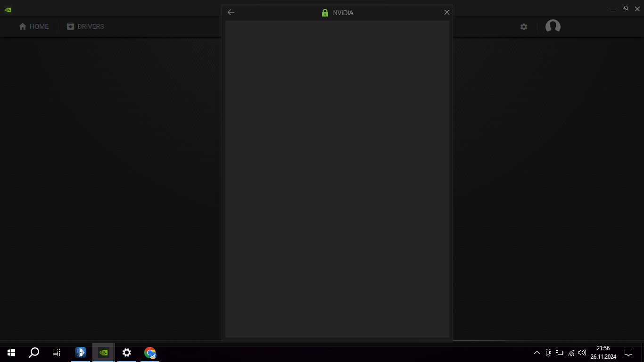
Task: Open Task View from the taskbar
Action: click(57, 353)
